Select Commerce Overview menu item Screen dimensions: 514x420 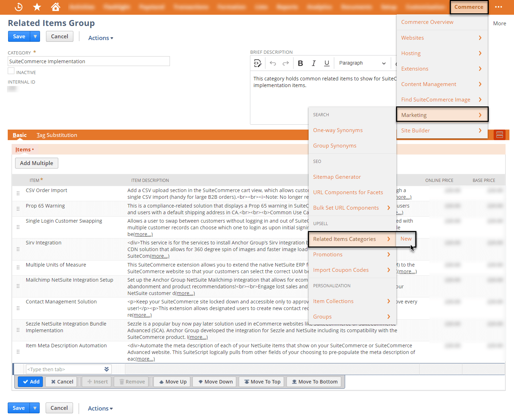tap(427, 22)
